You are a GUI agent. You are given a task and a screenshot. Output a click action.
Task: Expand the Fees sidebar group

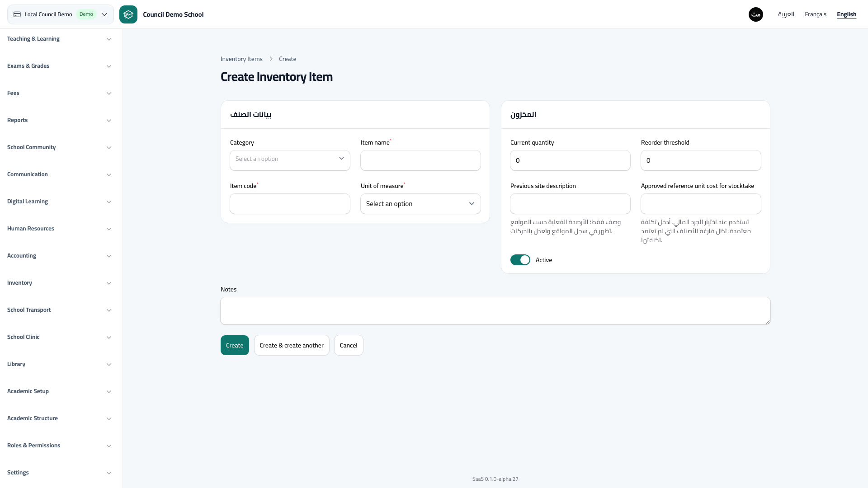[59, 93]
